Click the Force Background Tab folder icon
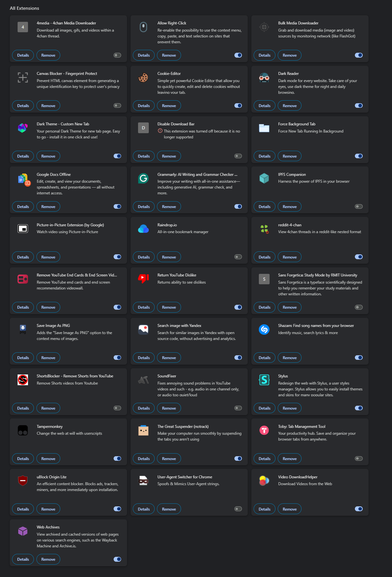Screen dimensions: 392x577 (264, 128)
